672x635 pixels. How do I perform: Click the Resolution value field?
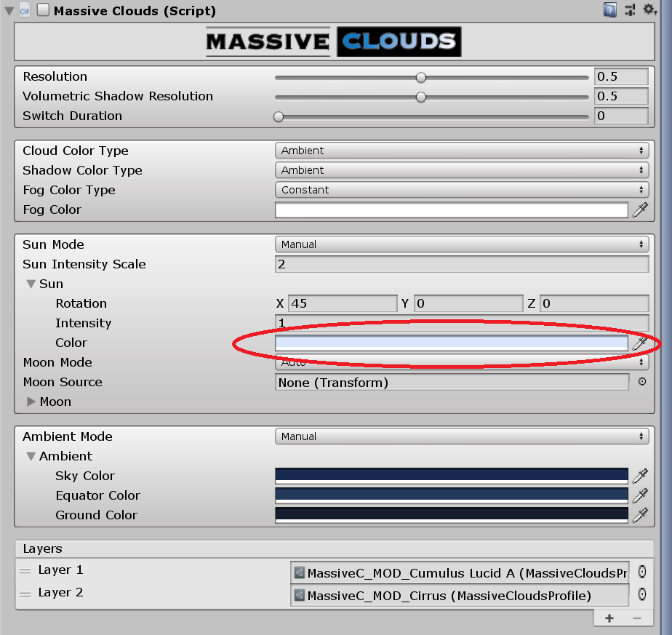pos(621,77)
